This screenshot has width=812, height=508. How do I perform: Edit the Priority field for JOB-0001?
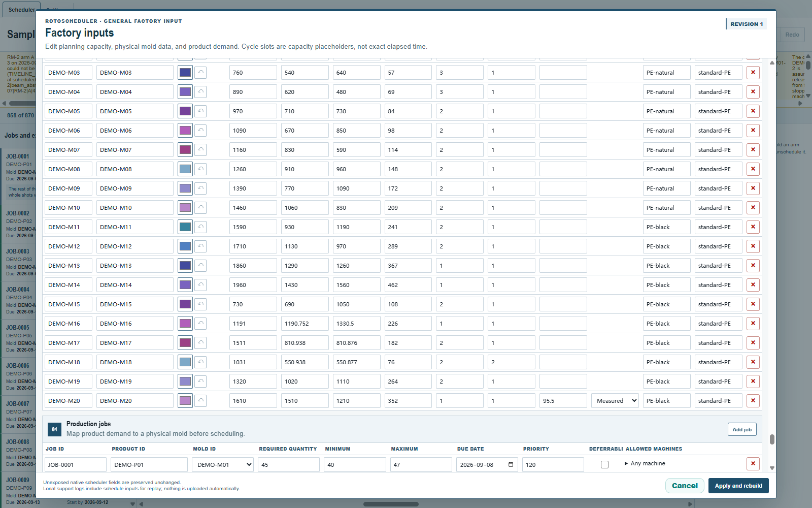coord(553,464)
